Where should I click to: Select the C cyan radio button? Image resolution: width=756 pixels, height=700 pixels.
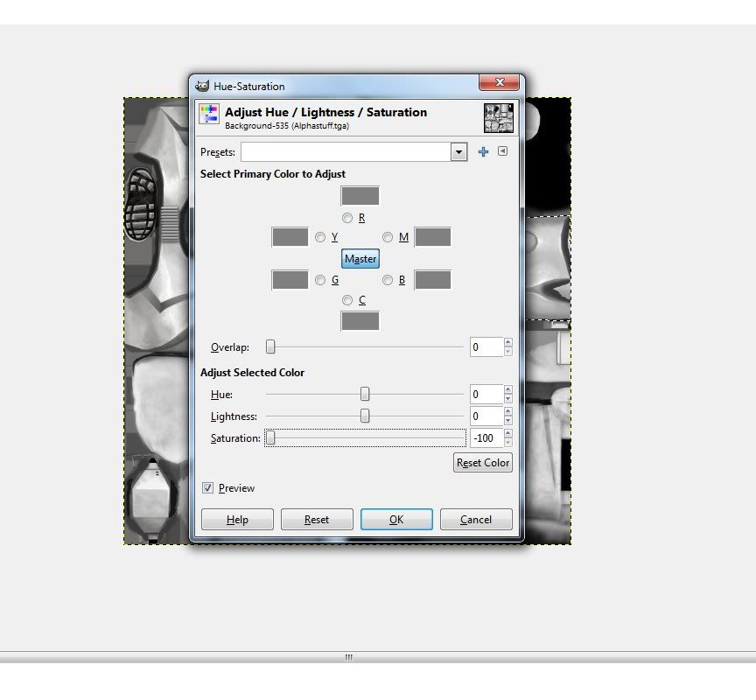click(x=347, y=300)
